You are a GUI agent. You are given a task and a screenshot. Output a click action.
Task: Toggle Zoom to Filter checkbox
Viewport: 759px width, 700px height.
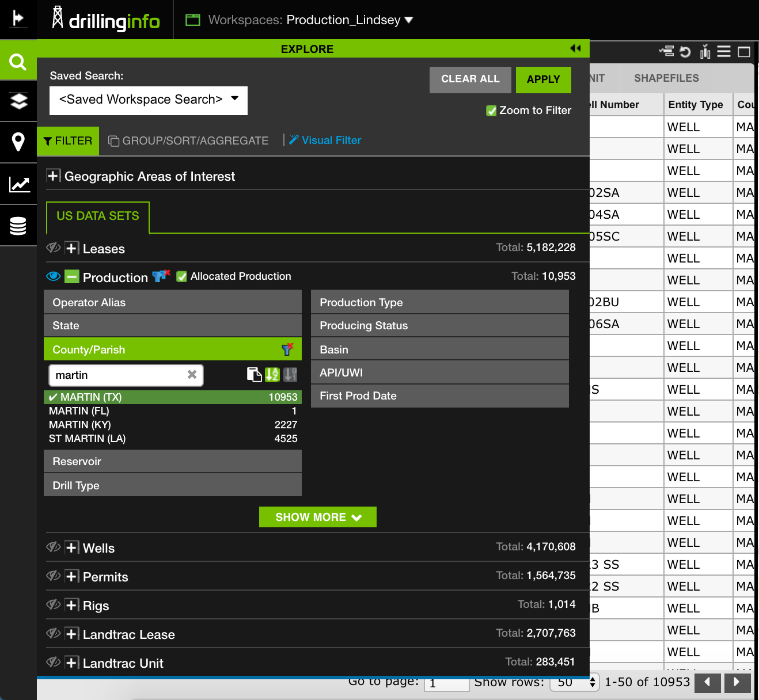pyautogui.click(x=491, y=111)
